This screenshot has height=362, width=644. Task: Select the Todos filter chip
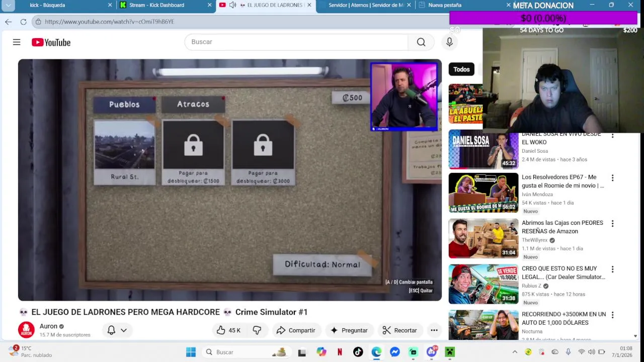pyautogui.click(x=461, y=69)
